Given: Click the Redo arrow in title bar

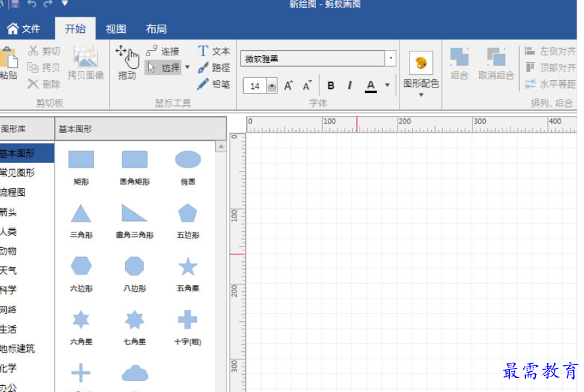Looking at the screenshot, I should (x=48, y=4).
